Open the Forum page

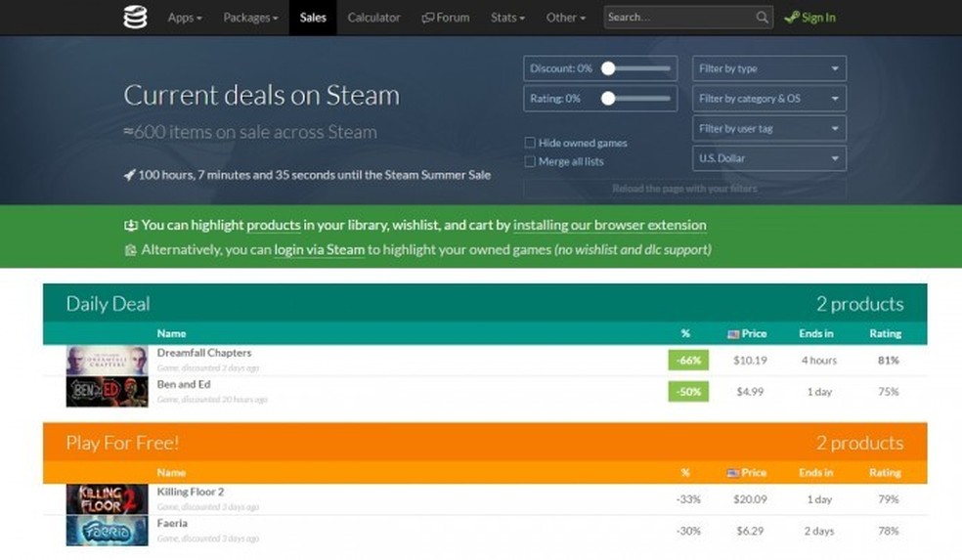tap(446, 18)
